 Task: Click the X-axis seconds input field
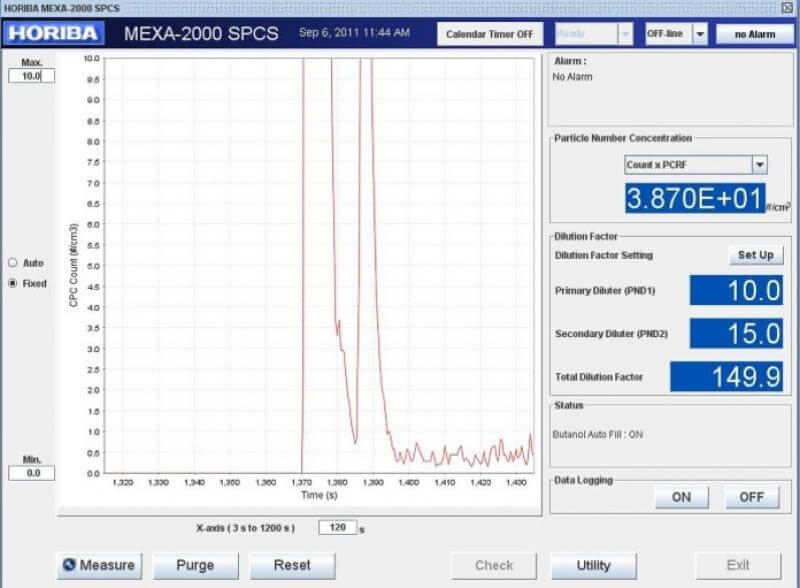click(337, 527)
